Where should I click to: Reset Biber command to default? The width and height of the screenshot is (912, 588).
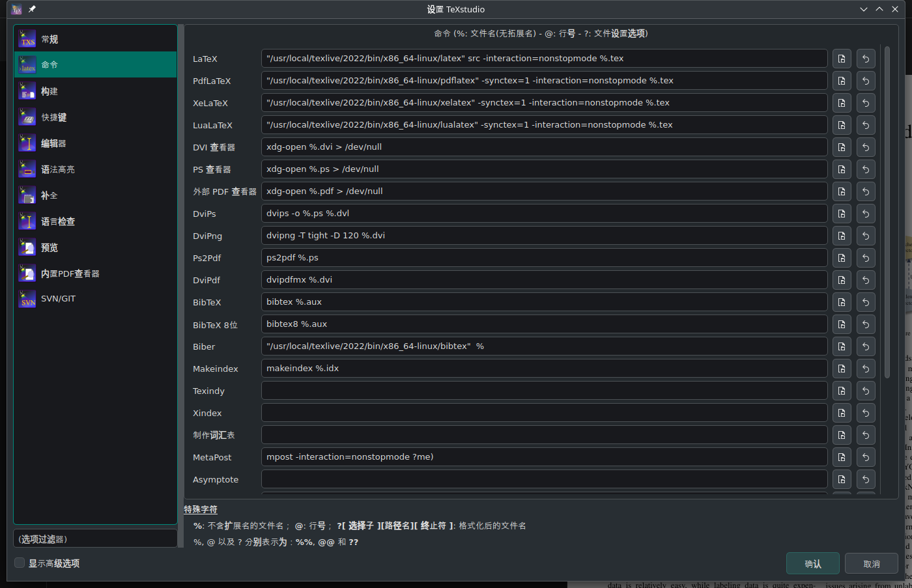click(866, 346)
